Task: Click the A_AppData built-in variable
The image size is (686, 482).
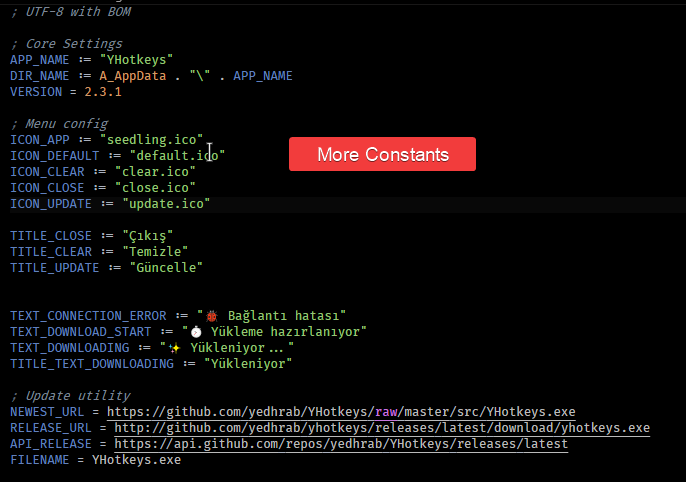Action: (x=133, y=76)
